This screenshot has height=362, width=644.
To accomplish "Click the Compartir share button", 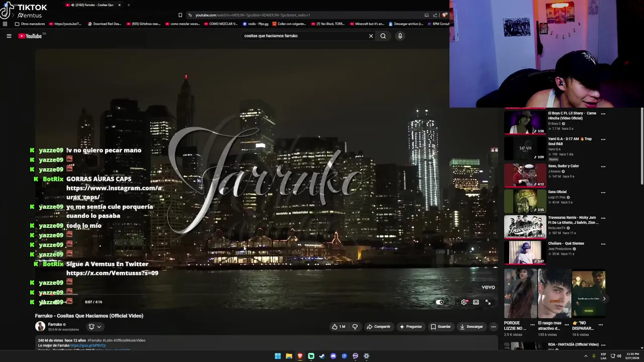I will click(378, 327).
